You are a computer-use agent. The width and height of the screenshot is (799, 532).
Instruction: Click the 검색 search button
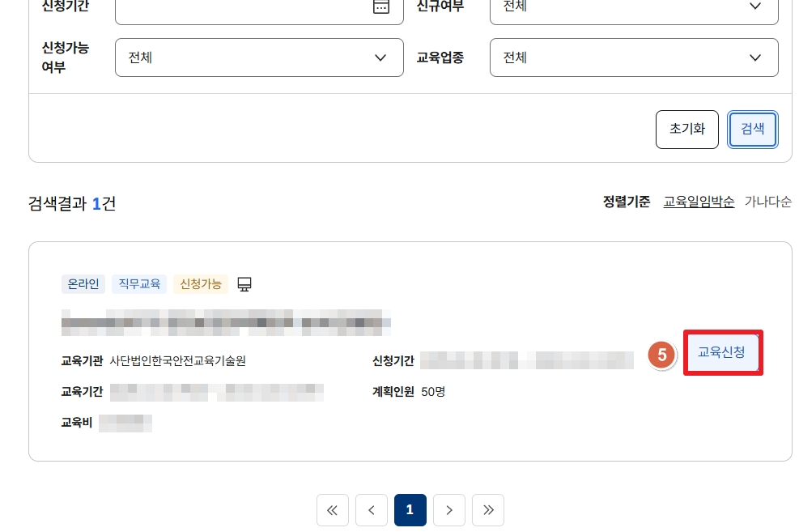pyautogui.click(x=753, y=129)
